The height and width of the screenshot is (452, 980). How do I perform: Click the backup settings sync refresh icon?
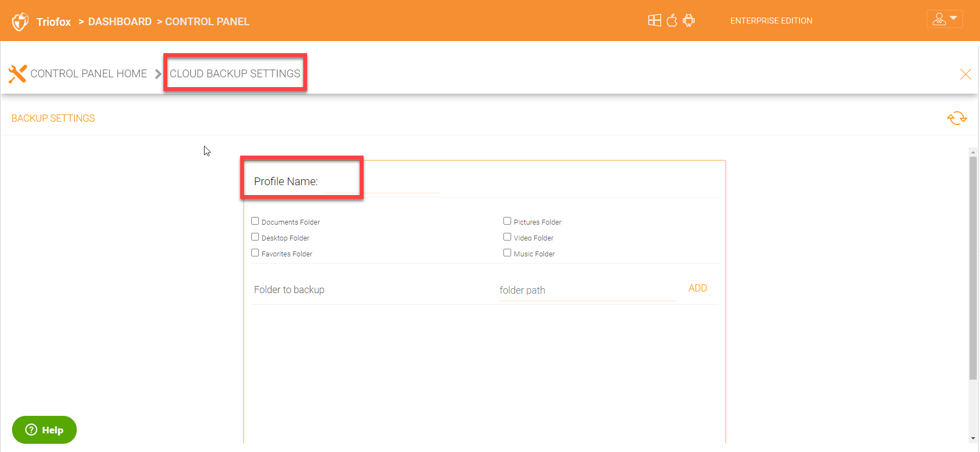point(957,118)
